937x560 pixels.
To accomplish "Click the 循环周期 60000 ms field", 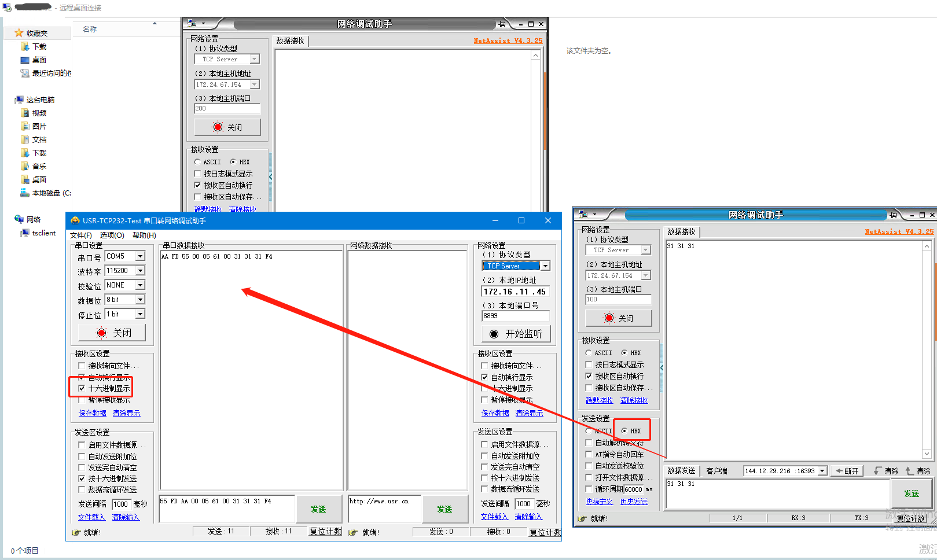I will (633, 489).
